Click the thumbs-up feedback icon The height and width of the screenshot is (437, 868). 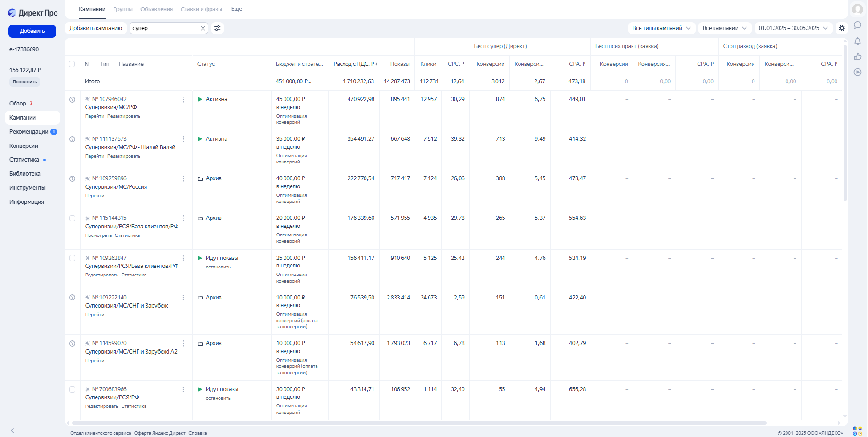tap(858, 57)
